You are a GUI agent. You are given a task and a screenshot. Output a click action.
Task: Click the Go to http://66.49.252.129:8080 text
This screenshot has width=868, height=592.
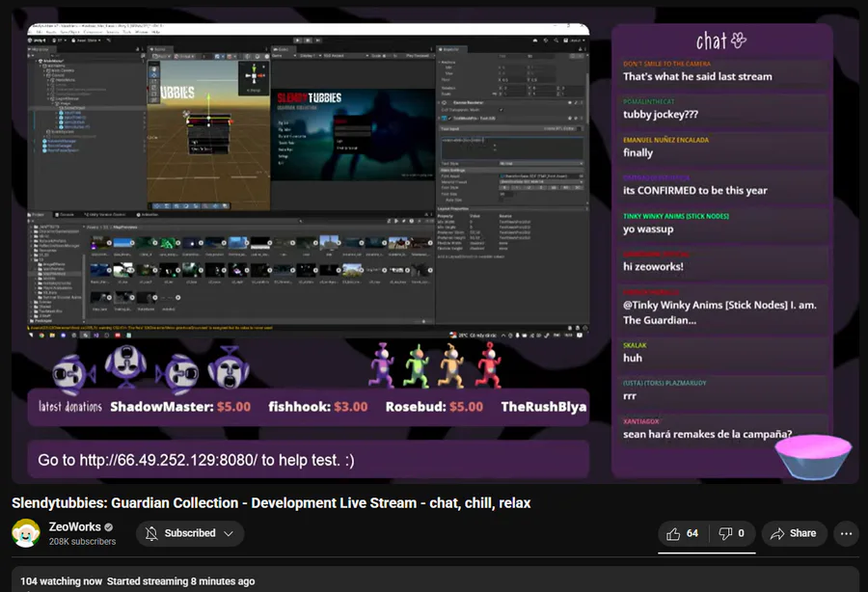196,460
